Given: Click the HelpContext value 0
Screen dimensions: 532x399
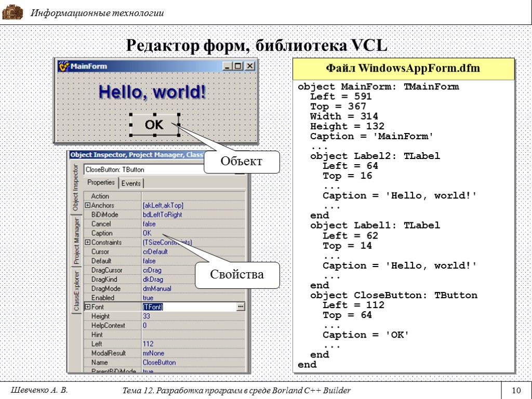Looking at the screenshot, I should pyautogui.click(x=144, y=325).
